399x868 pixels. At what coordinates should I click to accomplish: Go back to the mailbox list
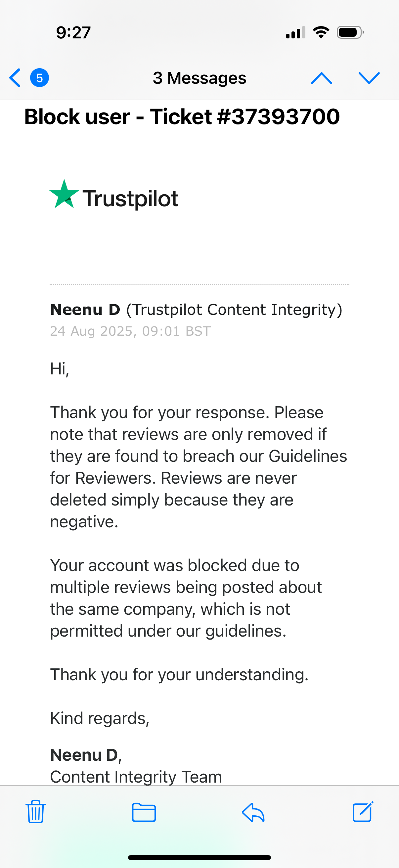(x=15, y=78)
